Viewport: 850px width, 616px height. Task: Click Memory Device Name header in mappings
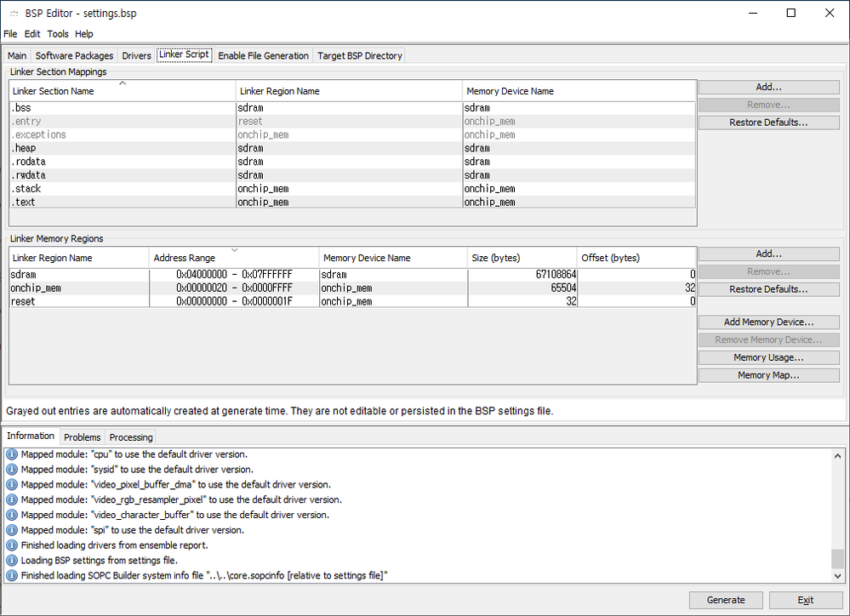pos(579,91)
